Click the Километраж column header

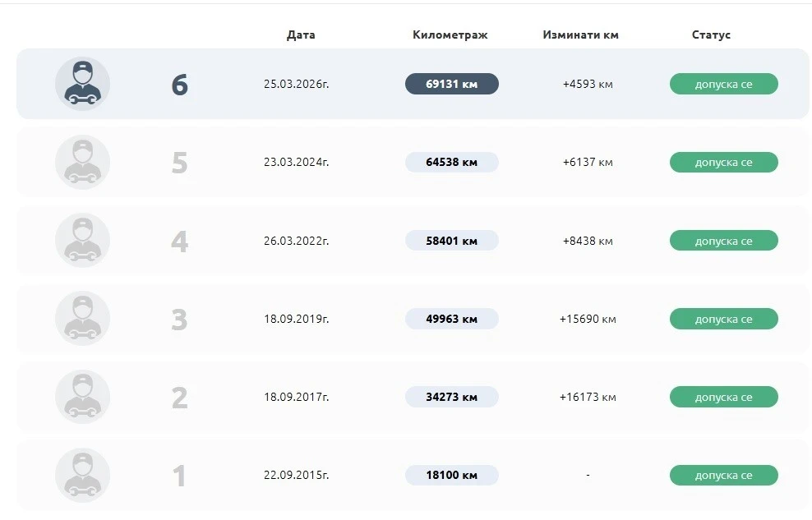coord(450,35)
